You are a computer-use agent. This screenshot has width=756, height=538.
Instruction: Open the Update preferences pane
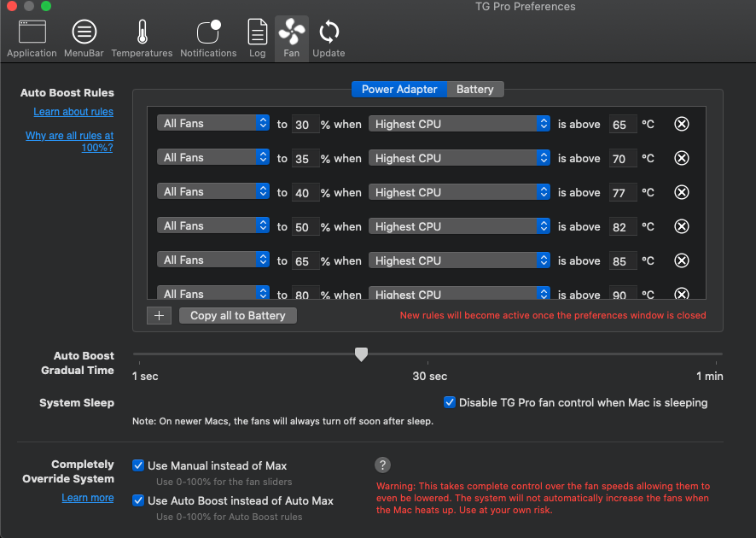[329, 38]
